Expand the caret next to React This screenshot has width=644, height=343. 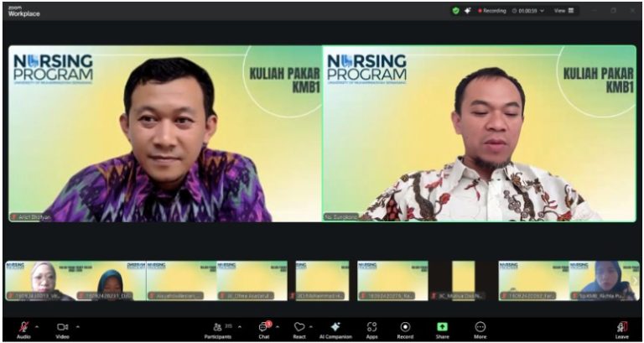[310, 327]
